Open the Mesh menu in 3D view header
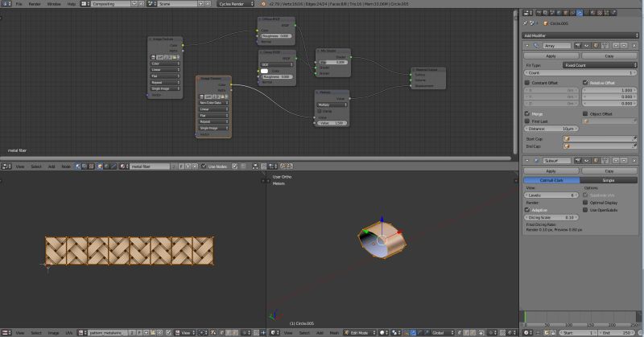This screenshot has height=337, width=644. coord(334,332)
